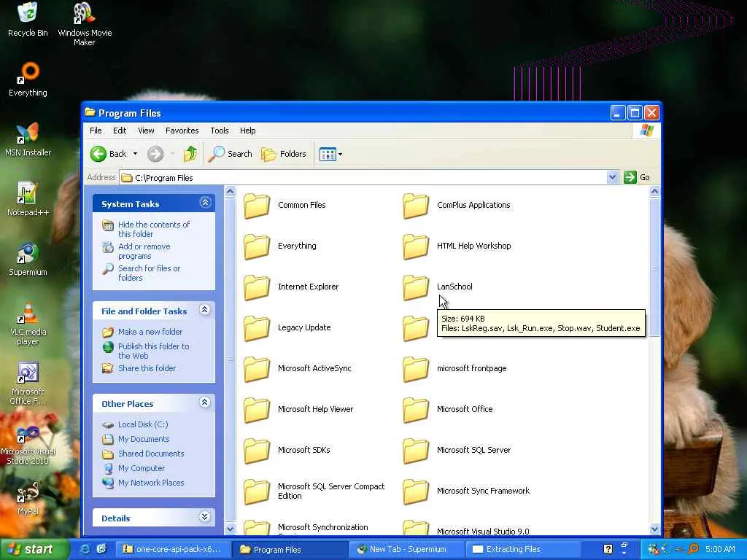
Task: Select the microsoft frontpage folder
Action: 455,368
